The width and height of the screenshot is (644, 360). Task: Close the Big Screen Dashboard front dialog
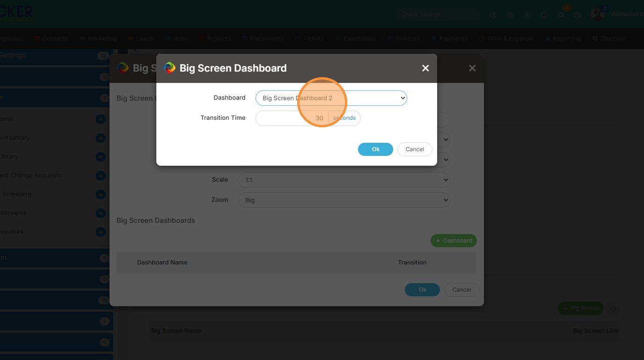pyautogui.click(x=425, y=68)
